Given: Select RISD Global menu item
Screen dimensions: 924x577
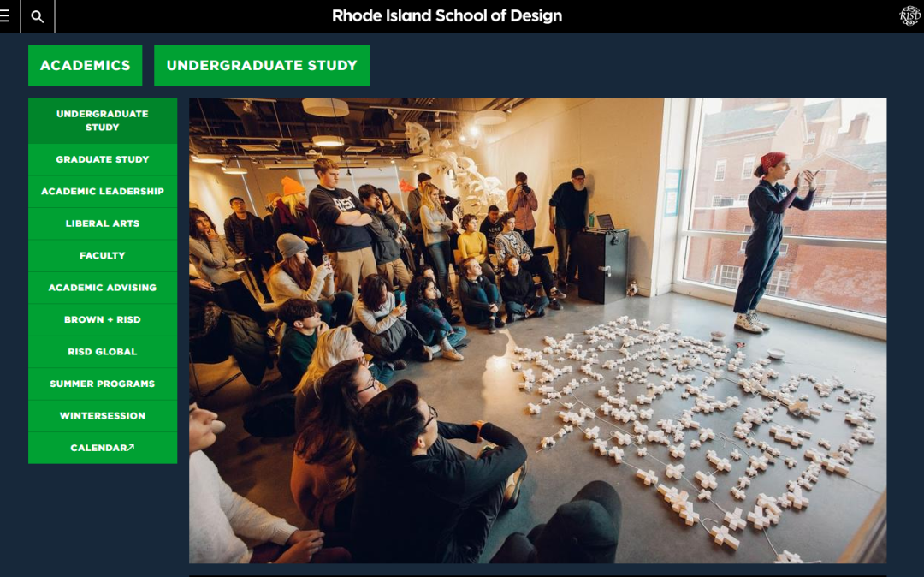Looking at the screenshot, I should tap(103, 352).
